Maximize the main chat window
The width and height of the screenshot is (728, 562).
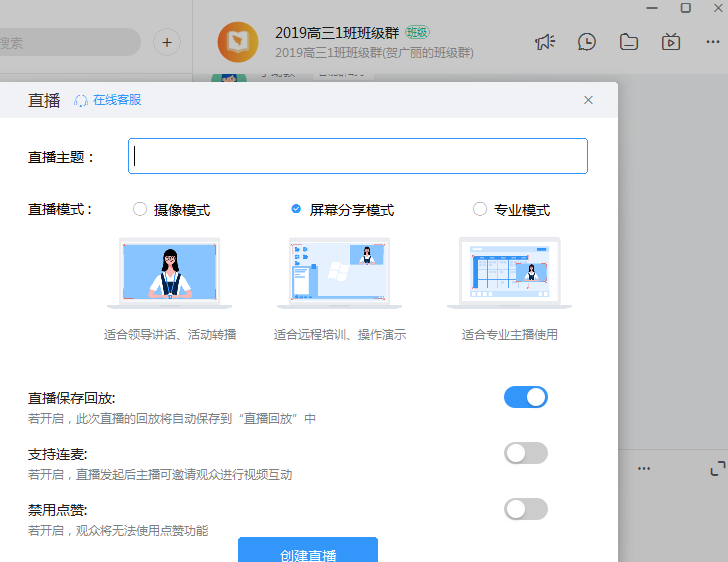pyautogui.click(x=685, y=8)
